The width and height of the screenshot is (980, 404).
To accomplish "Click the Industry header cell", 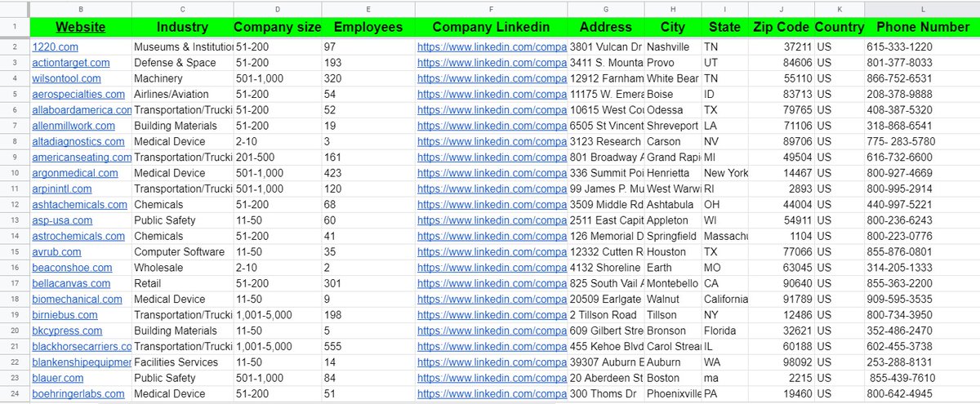I will coord(182,27).
